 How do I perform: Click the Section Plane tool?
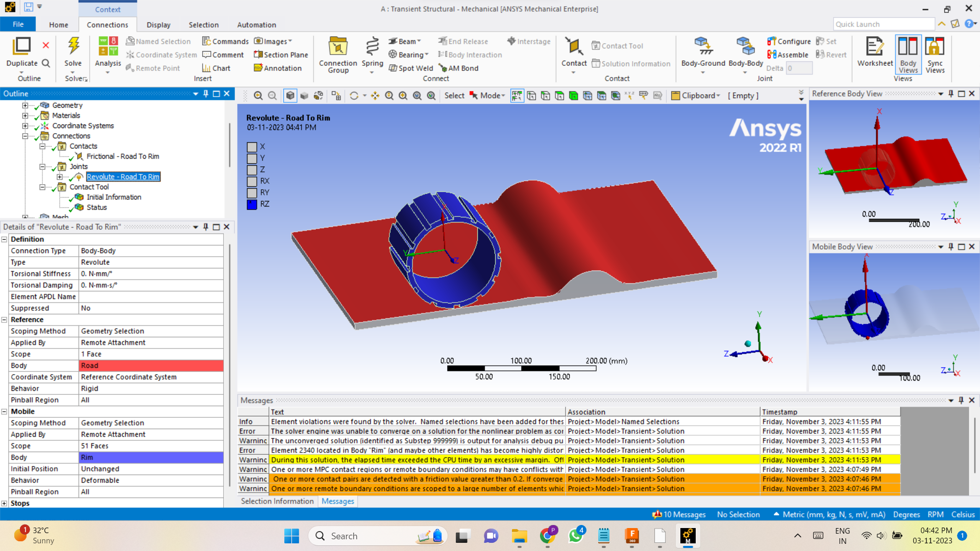point(281,55)
